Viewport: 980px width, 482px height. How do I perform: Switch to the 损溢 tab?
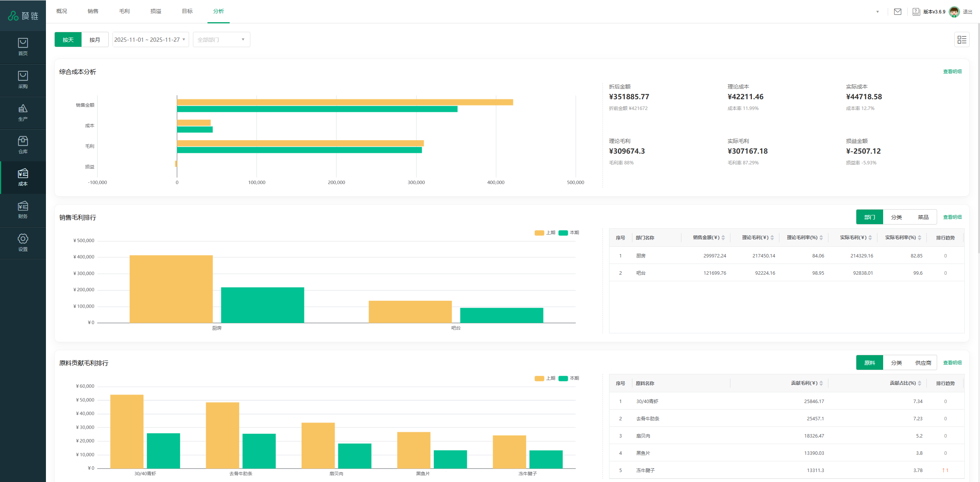(155, 11)
